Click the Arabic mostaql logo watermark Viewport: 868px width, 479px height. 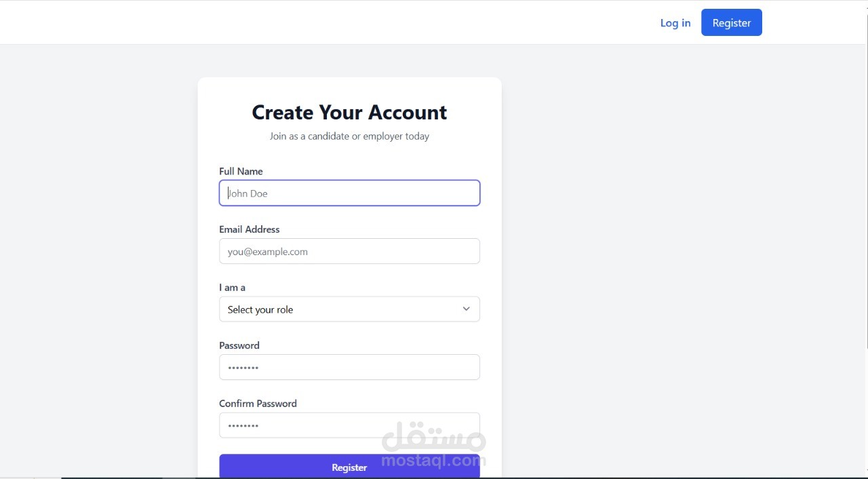[434, 437]
